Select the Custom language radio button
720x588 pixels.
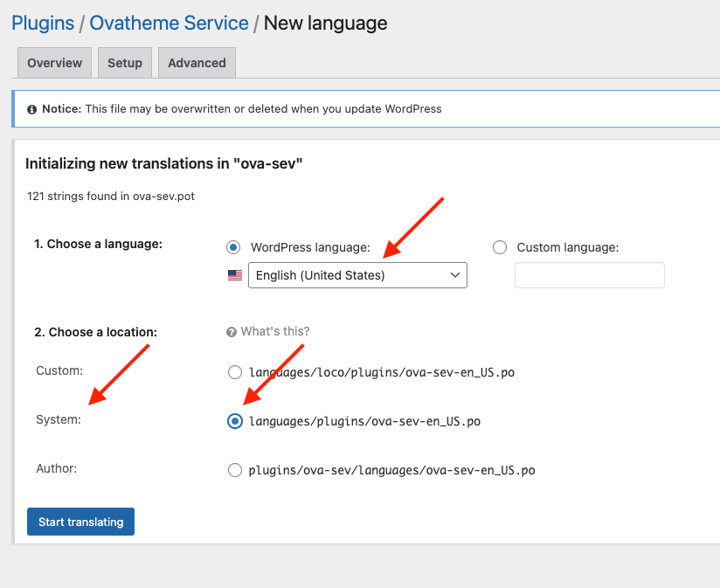500,247
